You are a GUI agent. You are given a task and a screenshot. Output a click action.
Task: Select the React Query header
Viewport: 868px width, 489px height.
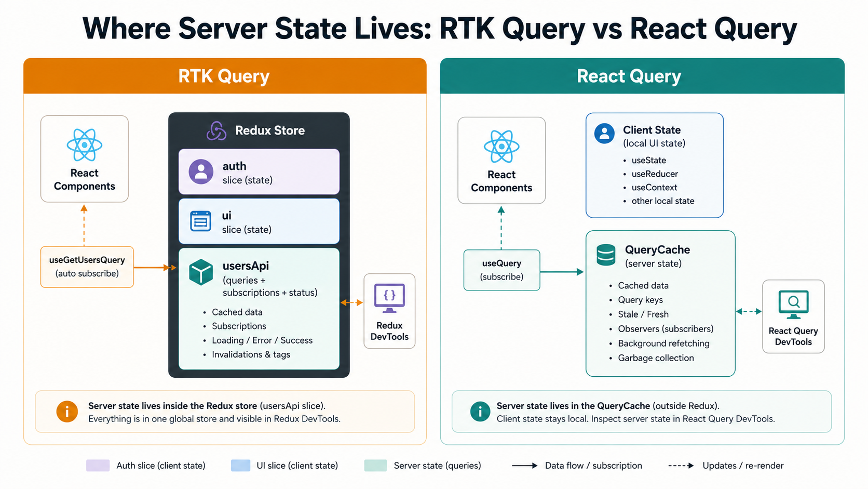click(642, 76)
